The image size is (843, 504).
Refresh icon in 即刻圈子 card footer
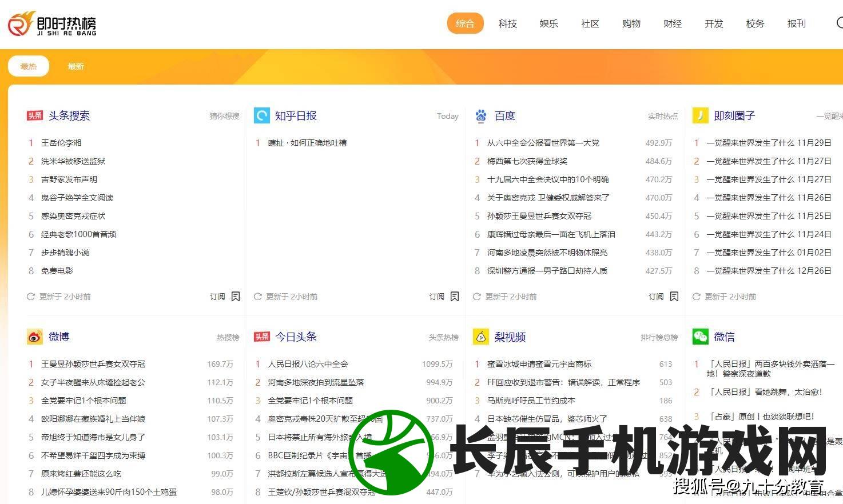[x=697, y=297]
